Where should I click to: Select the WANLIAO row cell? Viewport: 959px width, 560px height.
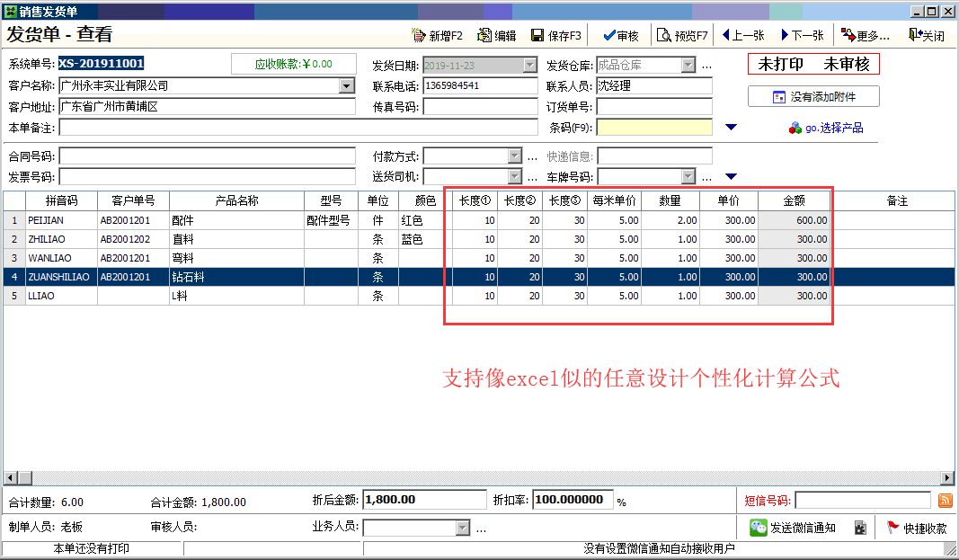click(61, 258)
